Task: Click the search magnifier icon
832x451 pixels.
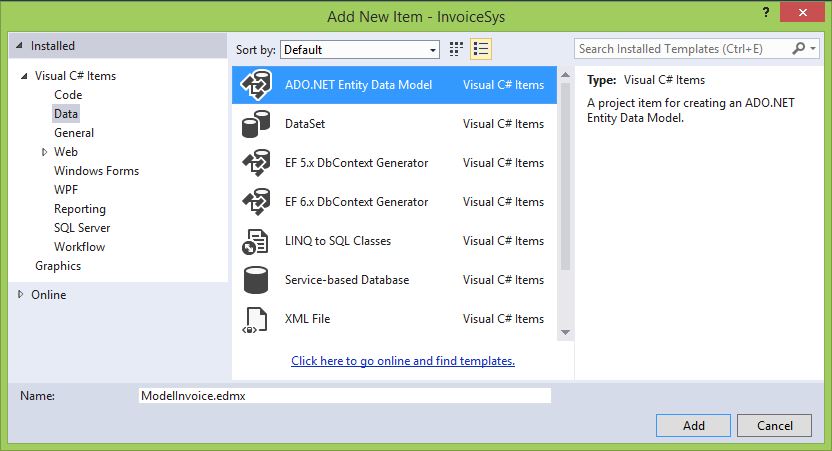Action: (x=798, y=49)
